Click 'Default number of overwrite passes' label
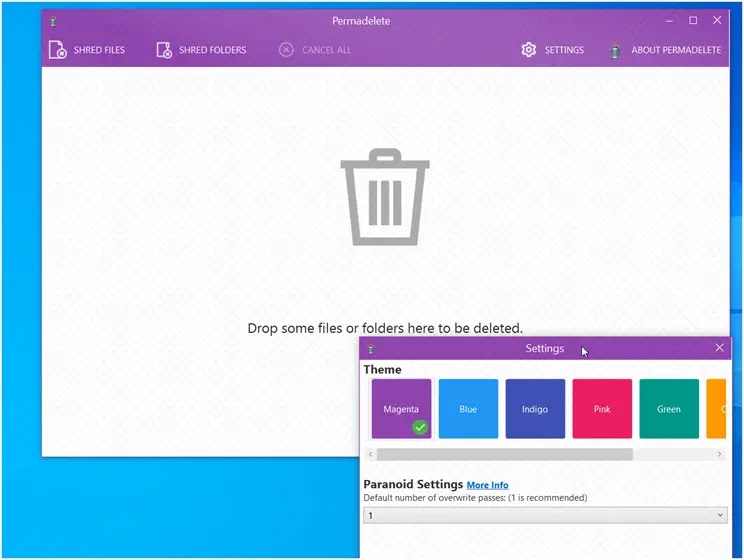Viewport: 744px width, 560px height. 475,498
